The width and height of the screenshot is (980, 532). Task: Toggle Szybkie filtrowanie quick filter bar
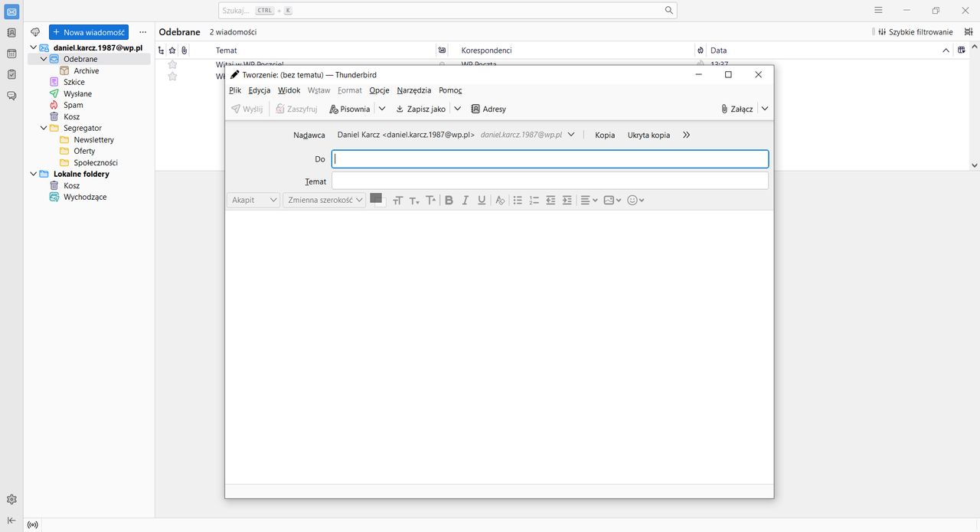(916, 32)
